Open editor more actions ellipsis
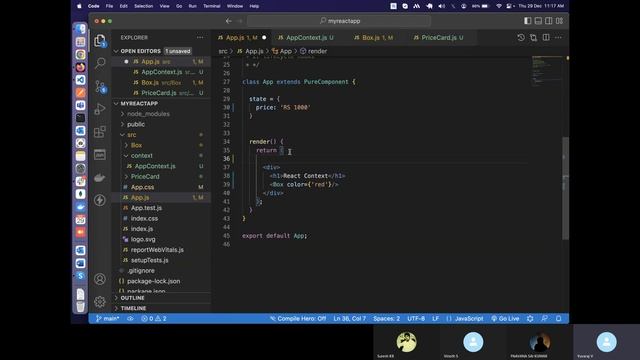The image size is (640, 360). [558, 38]
